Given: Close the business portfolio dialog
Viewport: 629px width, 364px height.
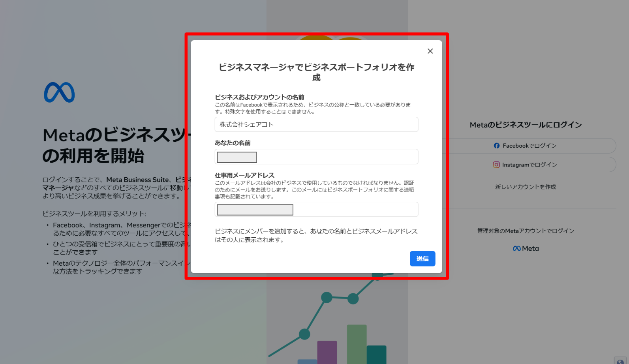Looking at the screenshot, I should pos(430,51).
